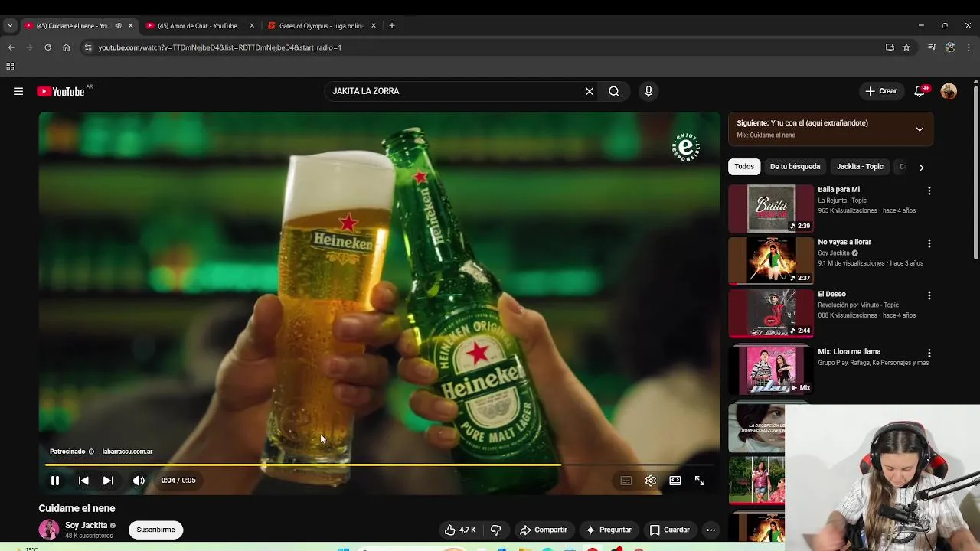The width and height of the screenshot is (980, 551).
Task: Switch to the Amor de Chat browser tab
Action: 197,25
